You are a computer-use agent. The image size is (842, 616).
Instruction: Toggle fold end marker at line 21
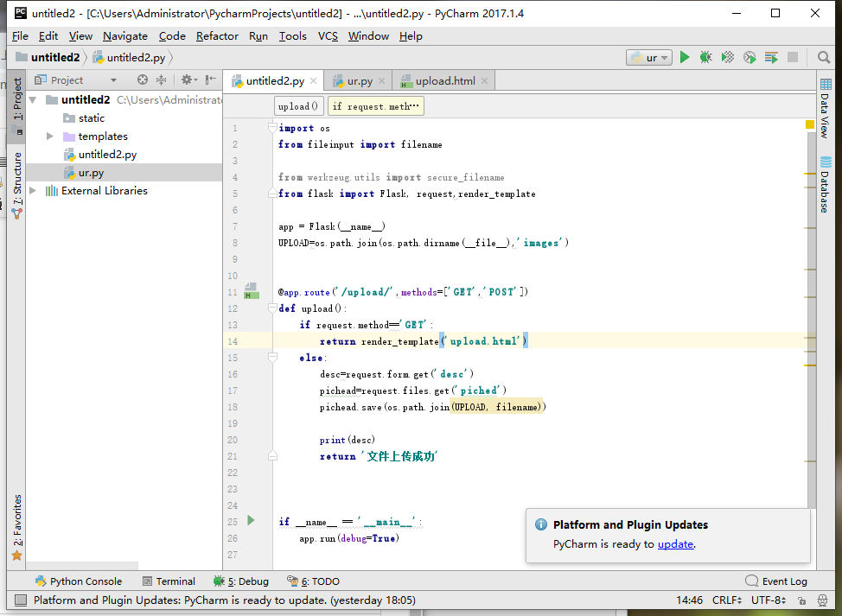click(273, 455)
